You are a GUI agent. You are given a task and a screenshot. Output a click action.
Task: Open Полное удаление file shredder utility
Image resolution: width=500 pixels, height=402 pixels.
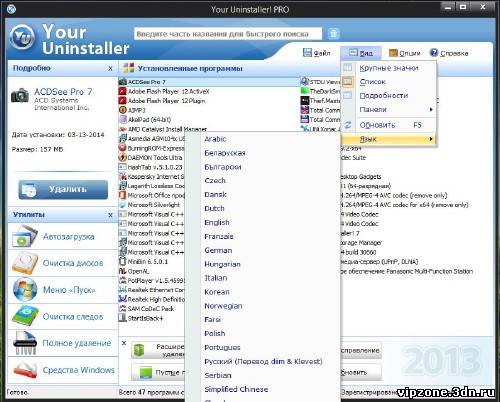click(x=63, y=343)
